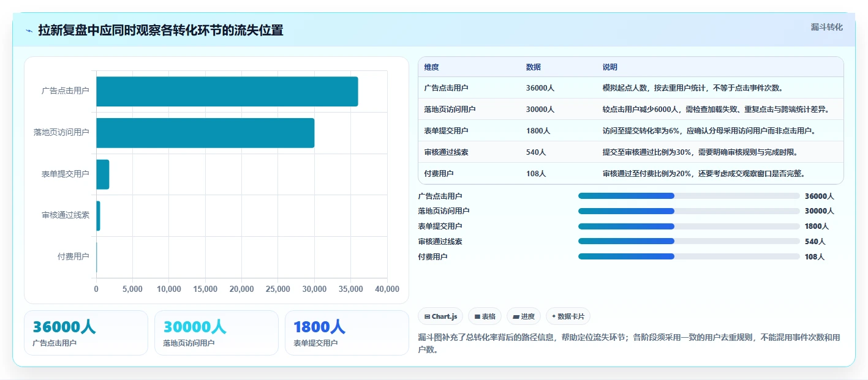Image resolution: width=868 pixels, height=380 pixels.
Task: Click the 付费用户 progress bar
Action: click(689, 256)
